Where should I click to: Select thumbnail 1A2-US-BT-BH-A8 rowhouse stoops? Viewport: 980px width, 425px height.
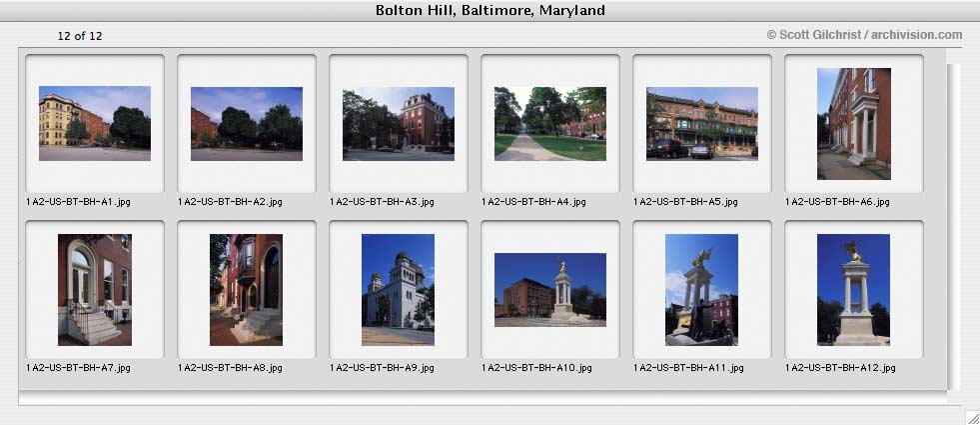coord(247,290)
